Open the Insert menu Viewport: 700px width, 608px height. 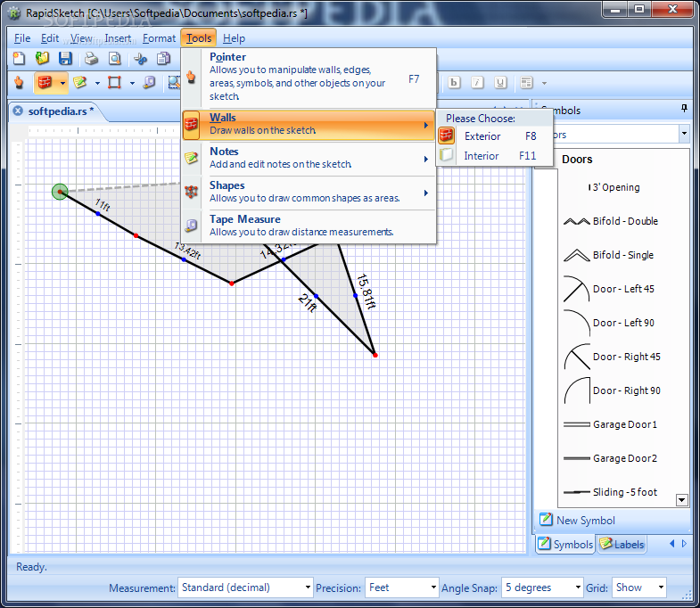tap(118, 38)
